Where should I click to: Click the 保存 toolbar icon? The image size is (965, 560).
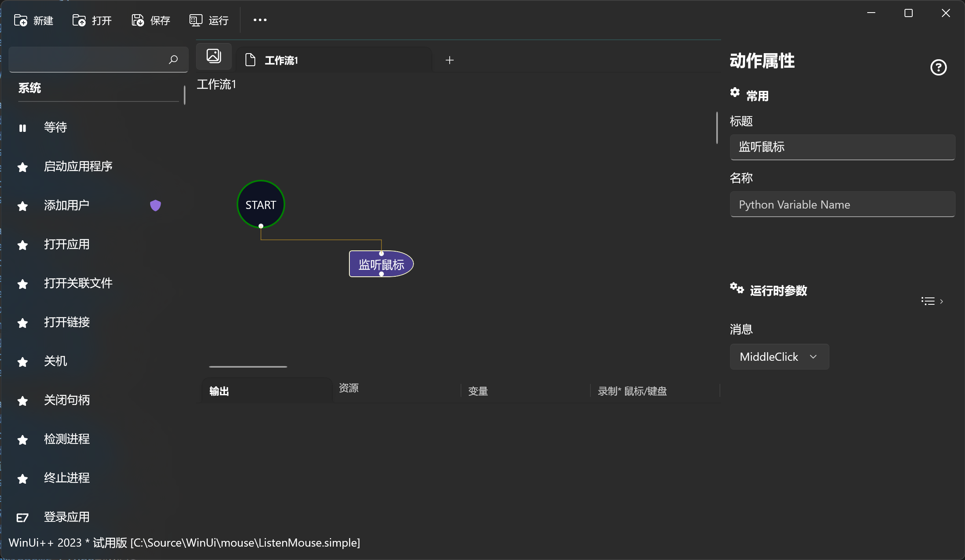(x=137, y=20)
